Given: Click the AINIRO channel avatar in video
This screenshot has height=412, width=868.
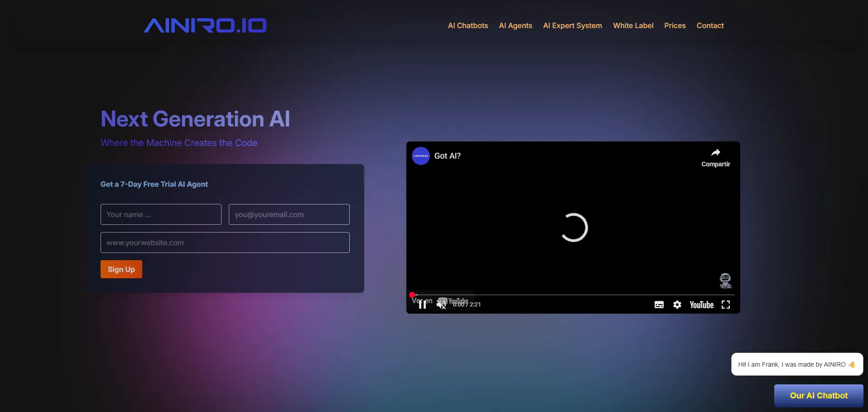Looking at the screenshot, I should tap(420, 156).
